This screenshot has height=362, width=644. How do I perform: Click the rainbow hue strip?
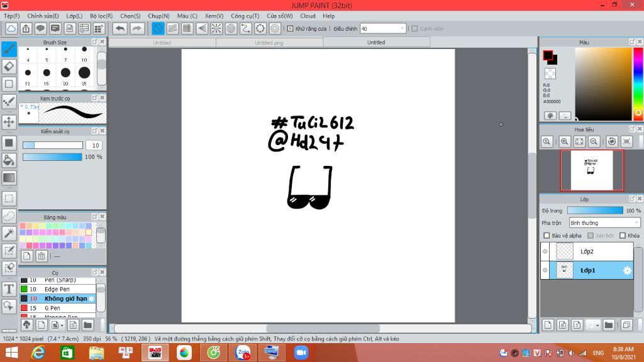point(638,84)
